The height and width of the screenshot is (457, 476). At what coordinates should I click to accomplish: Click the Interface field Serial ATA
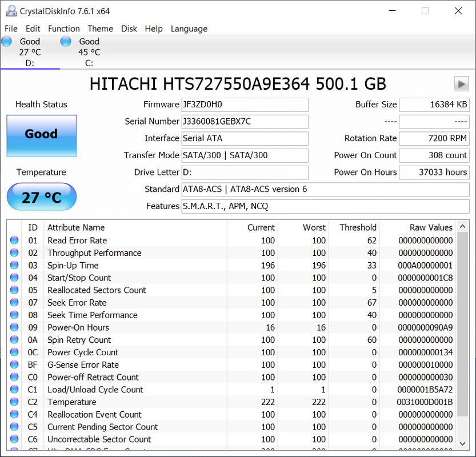tap(245, 139)
